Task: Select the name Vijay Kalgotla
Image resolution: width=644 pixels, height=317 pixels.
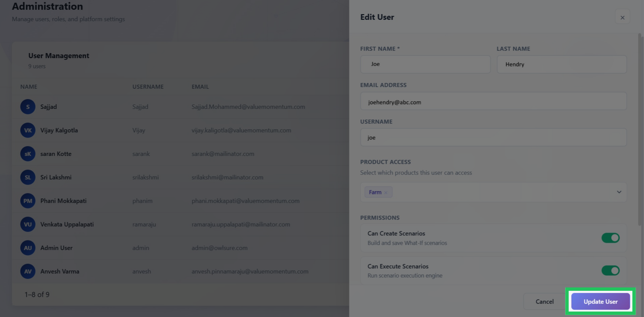Action: click(59, 130)
